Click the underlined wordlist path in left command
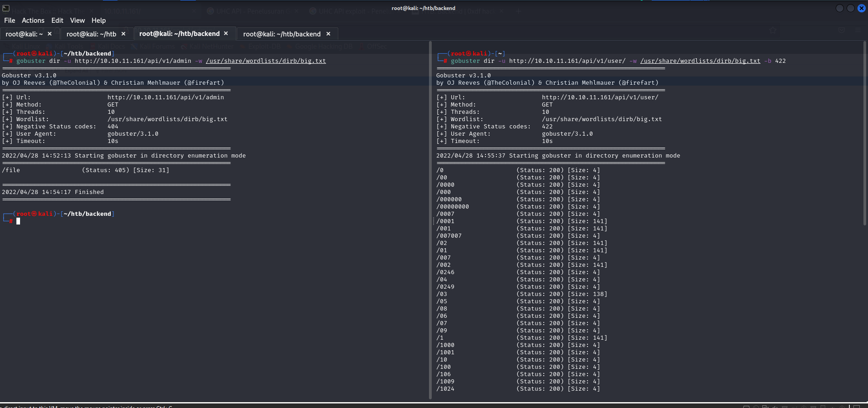Screen dimensions: 868x408 pos(266,61)
